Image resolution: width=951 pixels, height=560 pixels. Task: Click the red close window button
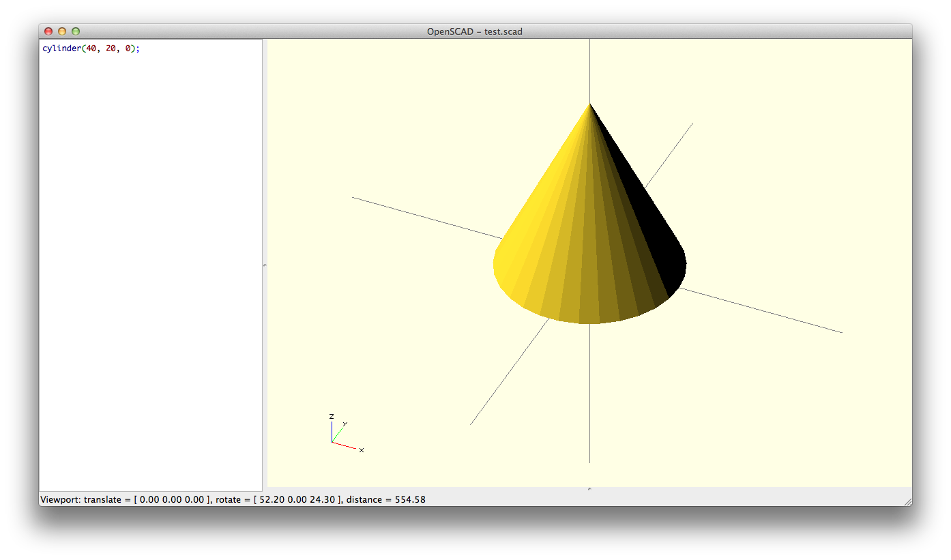coord(48,31)
